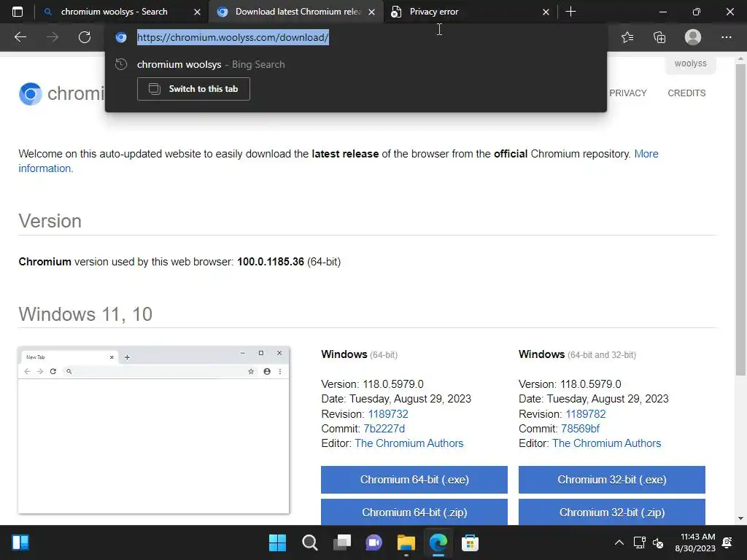
Task: Click the Chromium browser preview thumbnail
Action: (153, 430)
